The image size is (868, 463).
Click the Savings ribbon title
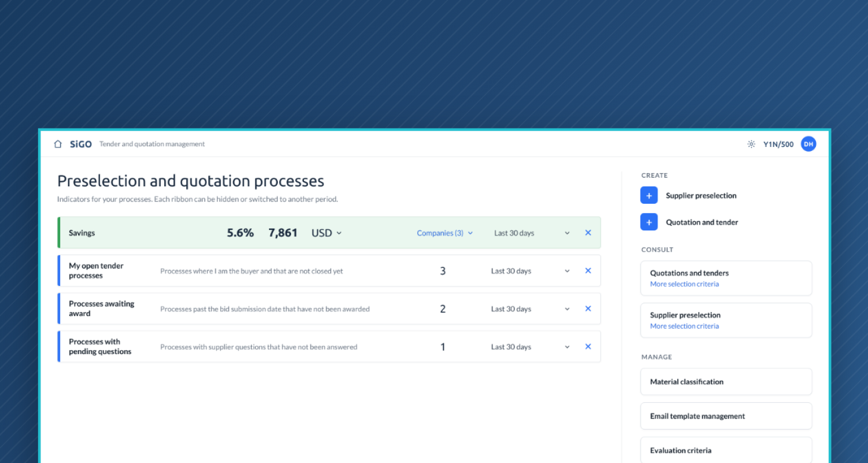[x=82, y=233]
